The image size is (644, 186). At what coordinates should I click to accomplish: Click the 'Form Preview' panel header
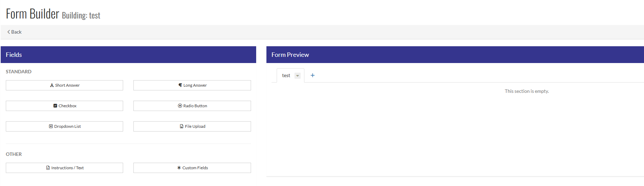[455, 55]
